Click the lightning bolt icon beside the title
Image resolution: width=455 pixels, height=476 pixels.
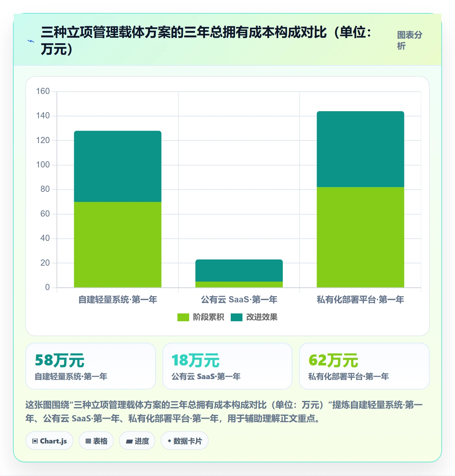pyautogui.click(x=31, y=41)
